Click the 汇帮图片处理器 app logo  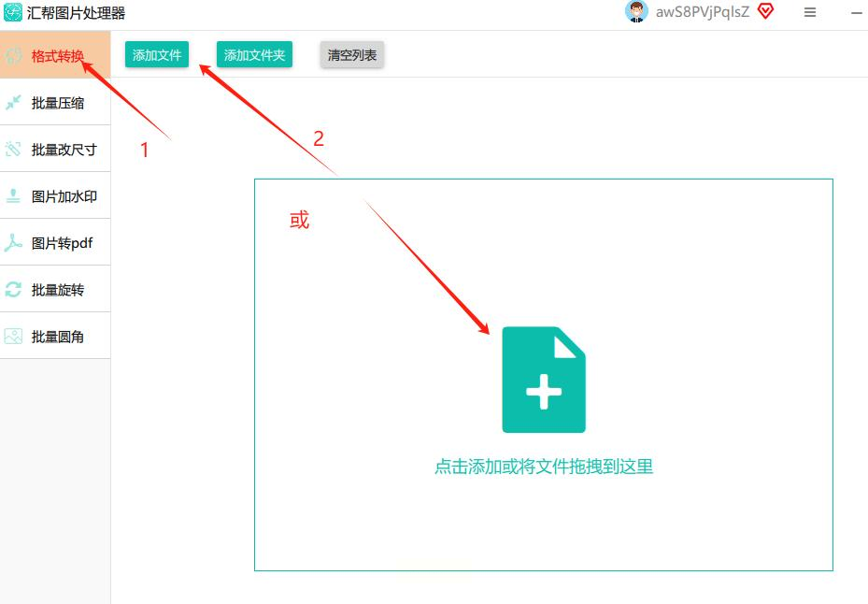13,12
